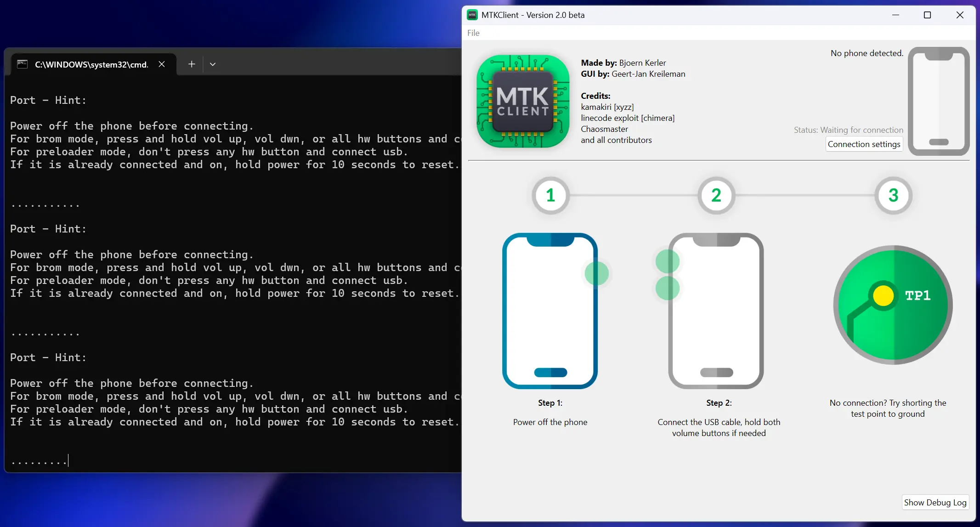Screen dimensions: 980x527
Task: Click the phone status icon beside 'No phone detected.'
Action: tap(939, 101)
